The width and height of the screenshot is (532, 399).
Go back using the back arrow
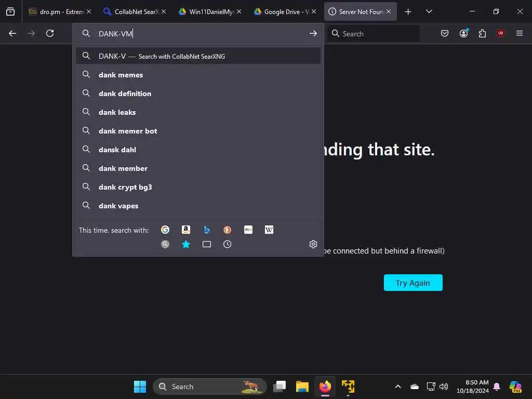[x=12, y=33]
